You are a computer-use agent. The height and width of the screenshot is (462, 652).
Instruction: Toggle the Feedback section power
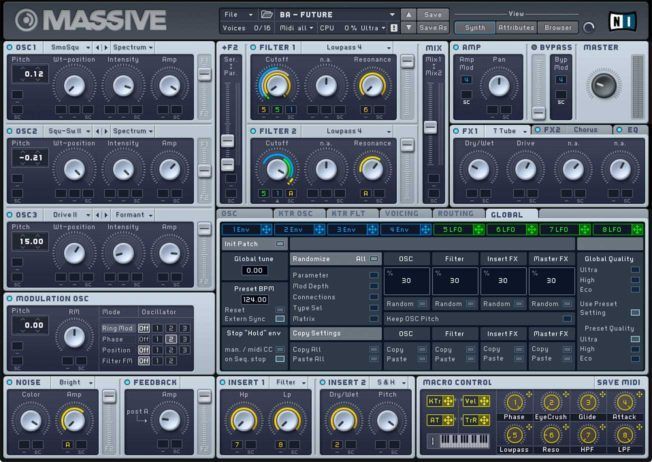click(127, 382)
